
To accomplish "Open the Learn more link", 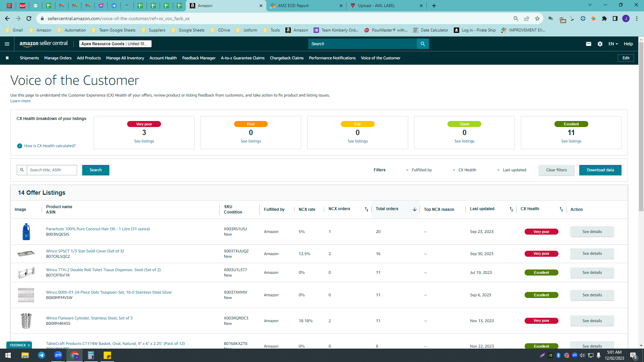I will 20,101.
